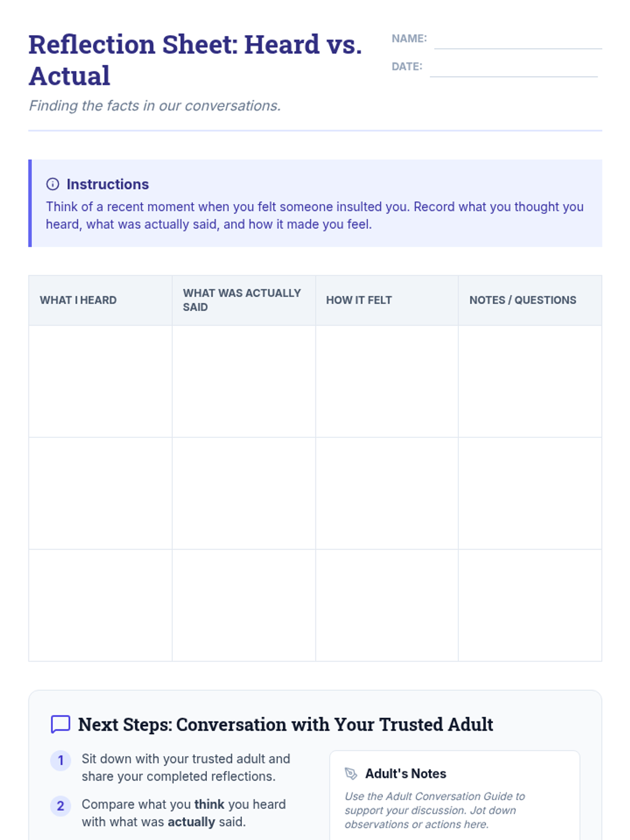Click the Notes / Questions column header
The width and height of the screenshot is (630, 840).
[x=522, y=300]
